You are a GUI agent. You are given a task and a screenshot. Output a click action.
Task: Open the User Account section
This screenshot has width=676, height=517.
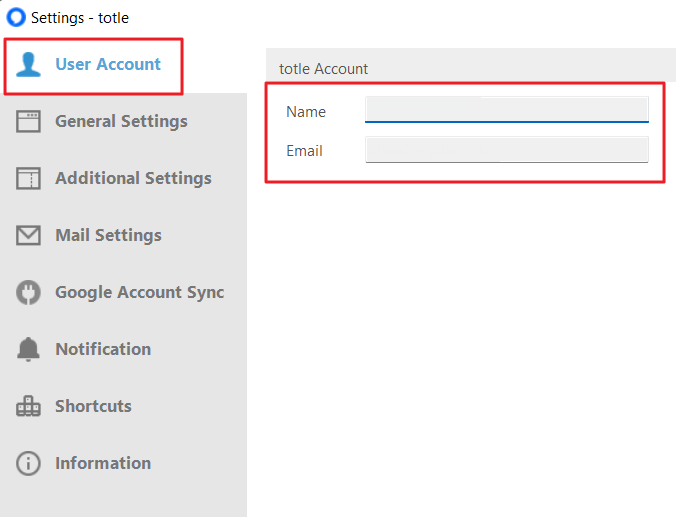[94, 66]
